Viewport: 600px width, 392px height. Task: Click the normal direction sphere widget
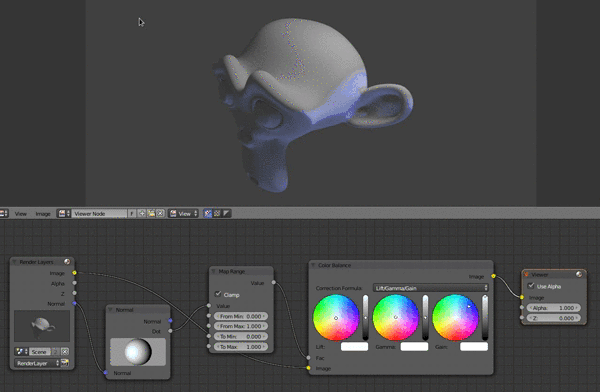point(138,352)
